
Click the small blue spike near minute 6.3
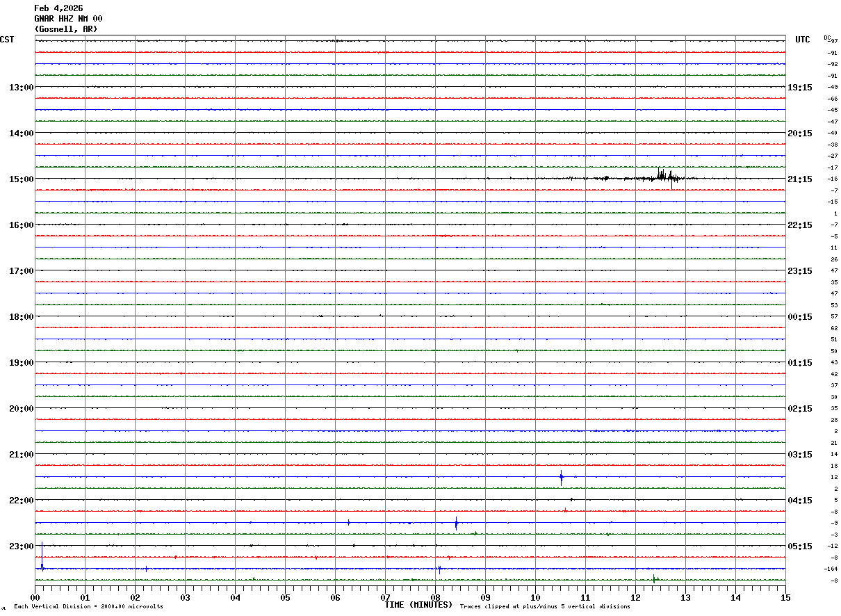click(348, 522)
